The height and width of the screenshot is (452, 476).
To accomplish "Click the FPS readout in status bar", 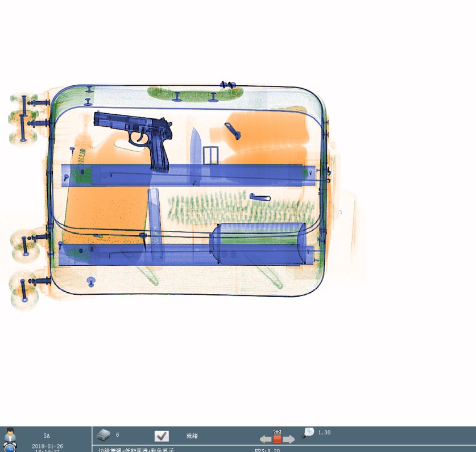I will [267, 449].
